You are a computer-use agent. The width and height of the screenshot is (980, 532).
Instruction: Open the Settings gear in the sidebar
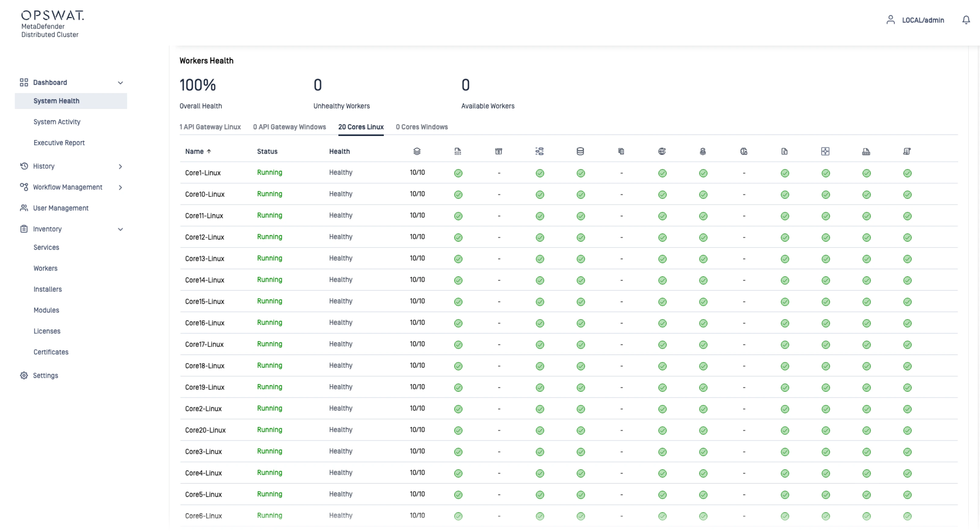(24, 376)
